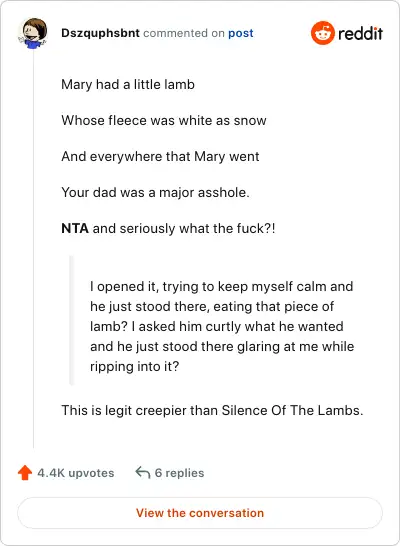400x546 pixels.
Task: Click the line "Whose fleece was white as snow"
Action: [164, 120]
